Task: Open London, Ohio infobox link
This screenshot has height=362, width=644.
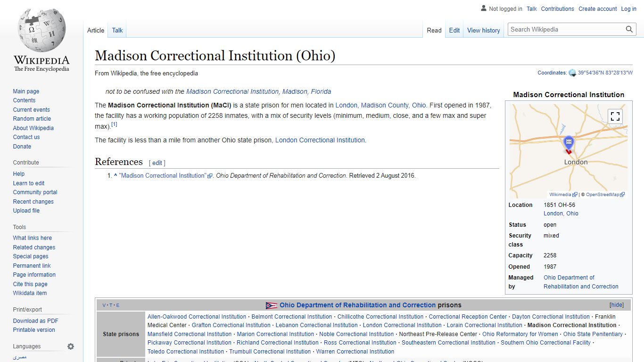Action: [x=561, y=214]
